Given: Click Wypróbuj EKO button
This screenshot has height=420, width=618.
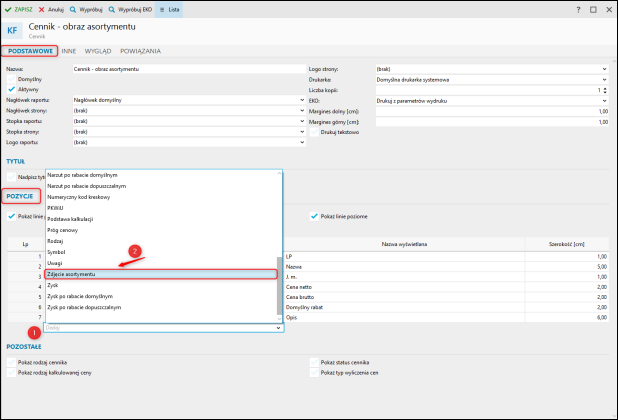Looking at the screenshot, I should tap(130, 9).
